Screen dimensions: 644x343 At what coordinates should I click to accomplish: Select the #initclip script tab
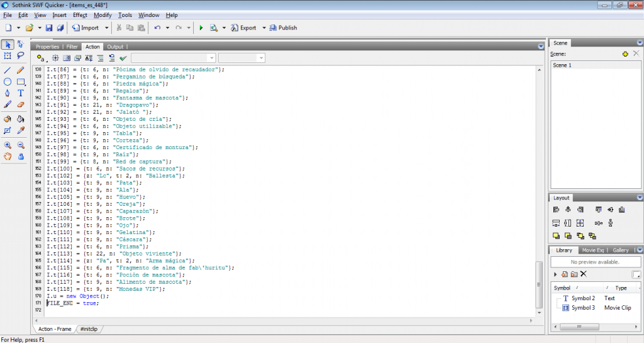click(89, 329)
